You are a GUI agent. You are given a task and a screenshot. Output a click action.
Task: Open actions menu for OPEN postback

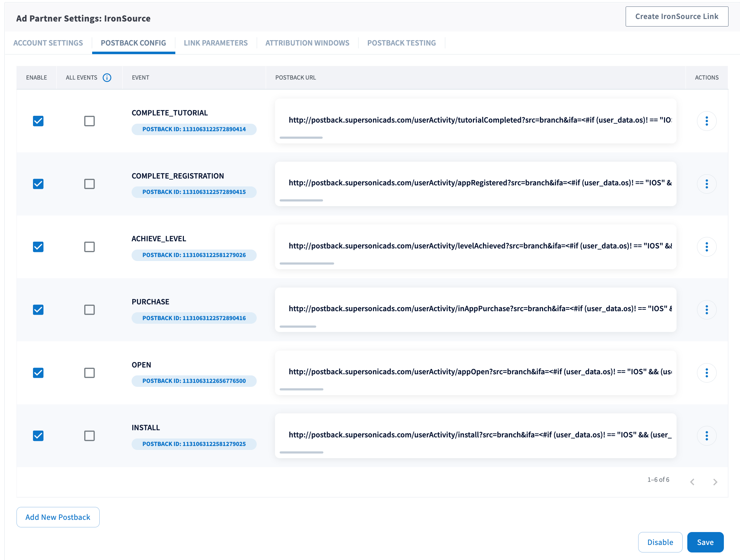tap(706, 373)
